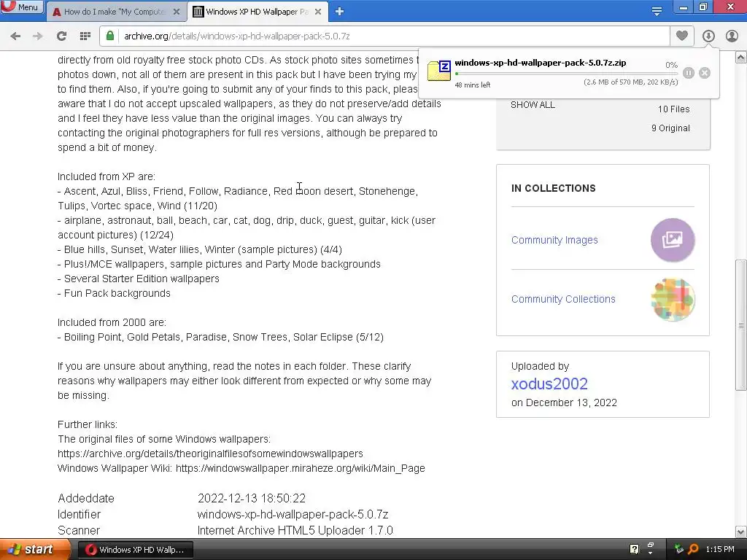Click the Opera taskbar button "Windows XP HD Wallp..."
Viewport: 747px width, 560px height.
click(136, 550)
